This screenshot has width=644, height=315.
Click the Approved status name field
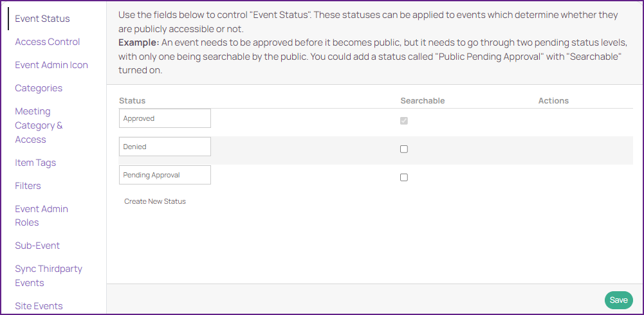(165, 118)
